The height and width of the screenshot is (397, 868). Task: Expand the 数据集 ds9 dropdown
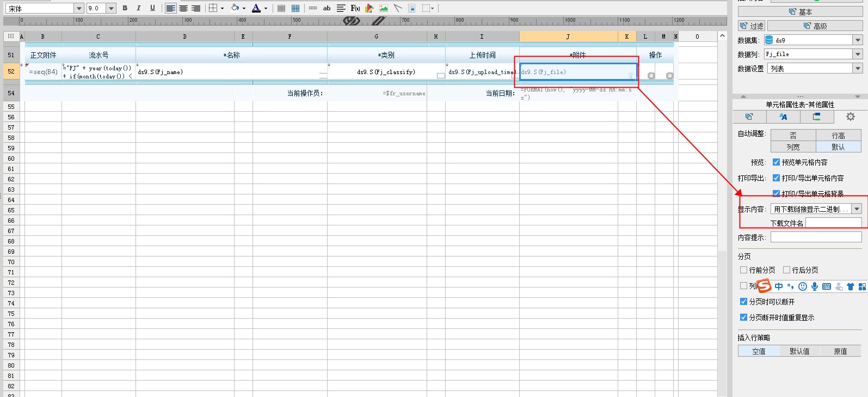click(x=858, y=40)
